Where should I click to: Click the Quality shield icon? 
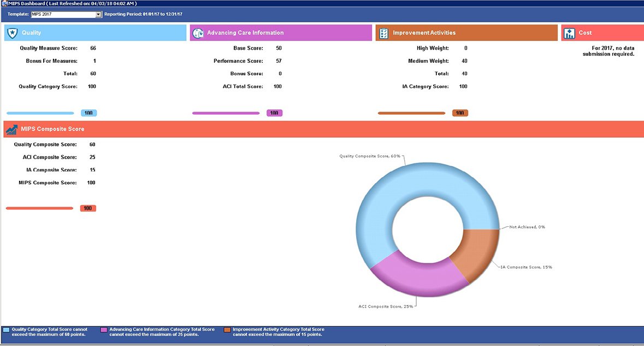click(x=12, y=32)
